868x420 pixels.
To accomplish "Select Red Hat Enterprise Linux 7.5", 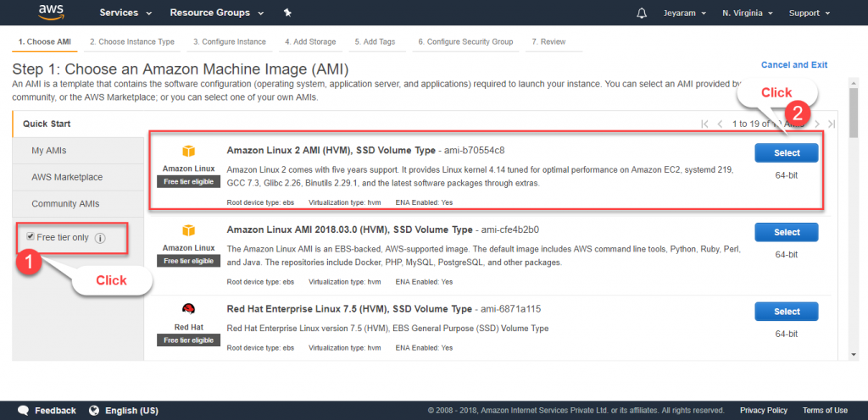I will coord(787,312).
